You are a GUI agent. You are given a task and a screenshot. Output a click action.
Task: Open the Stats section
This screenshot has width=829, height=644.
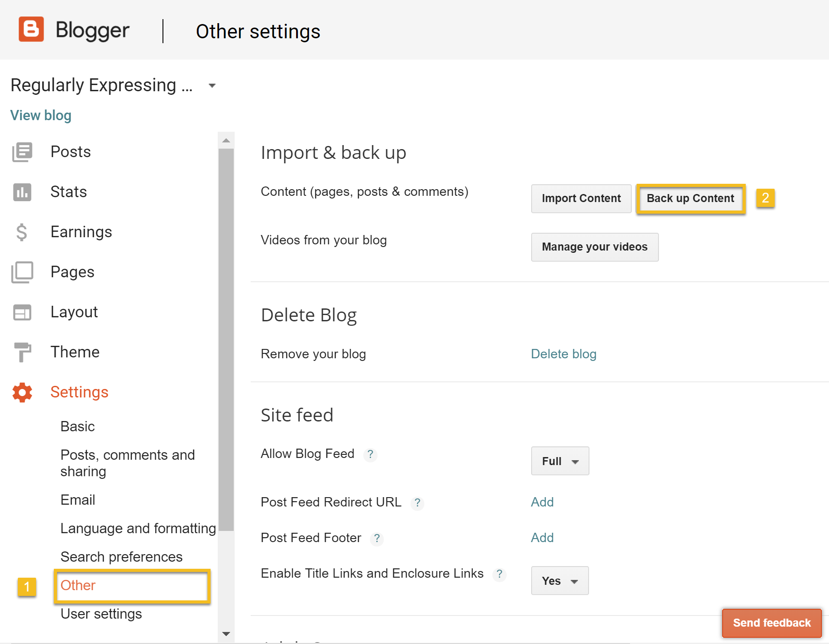pyautogui.click(x=69, y=192)
